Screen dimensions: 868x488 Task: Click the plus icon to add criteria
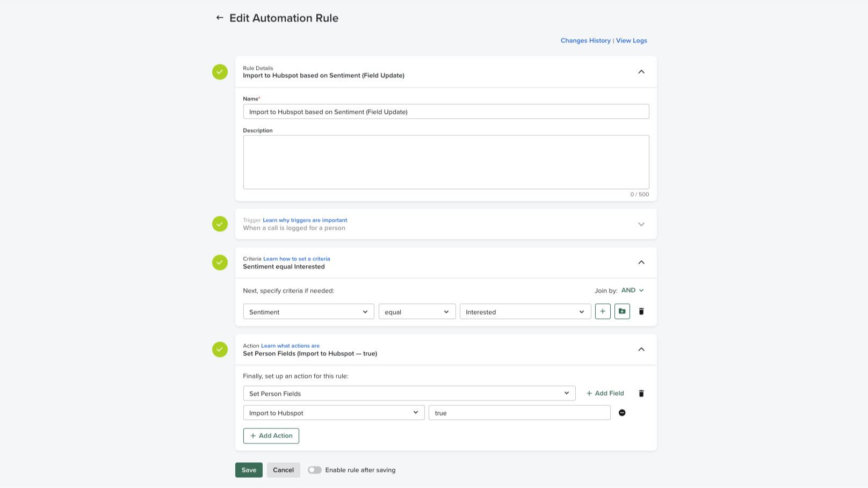tap(602, 311)
